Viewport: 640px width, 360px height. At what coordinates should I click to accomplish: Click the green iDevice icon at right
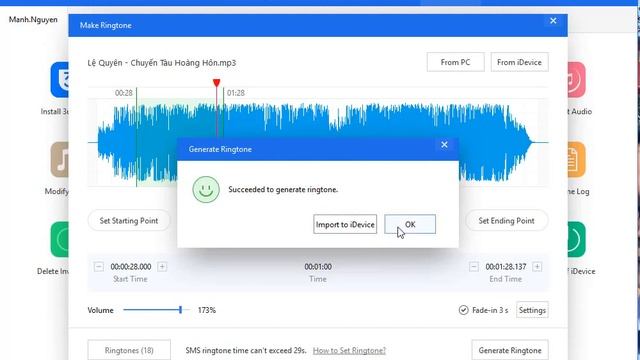576,240
